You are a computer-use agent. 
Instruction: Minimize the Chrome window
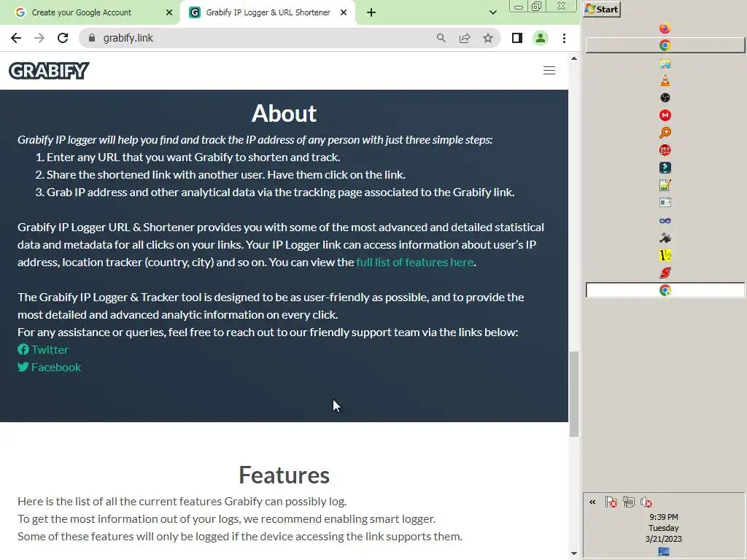pyautogui.click(x=519, y=7)
